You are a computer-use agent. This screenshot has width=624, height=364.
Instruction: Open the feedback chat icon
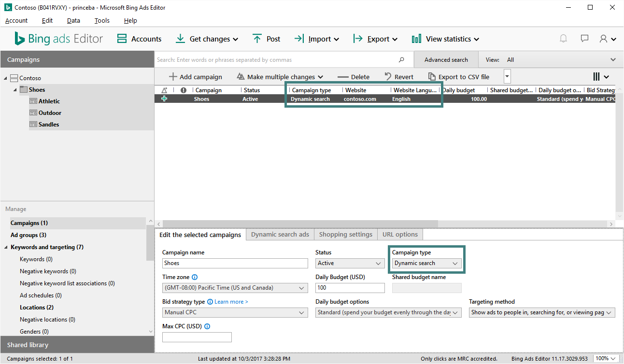[584, 39]
